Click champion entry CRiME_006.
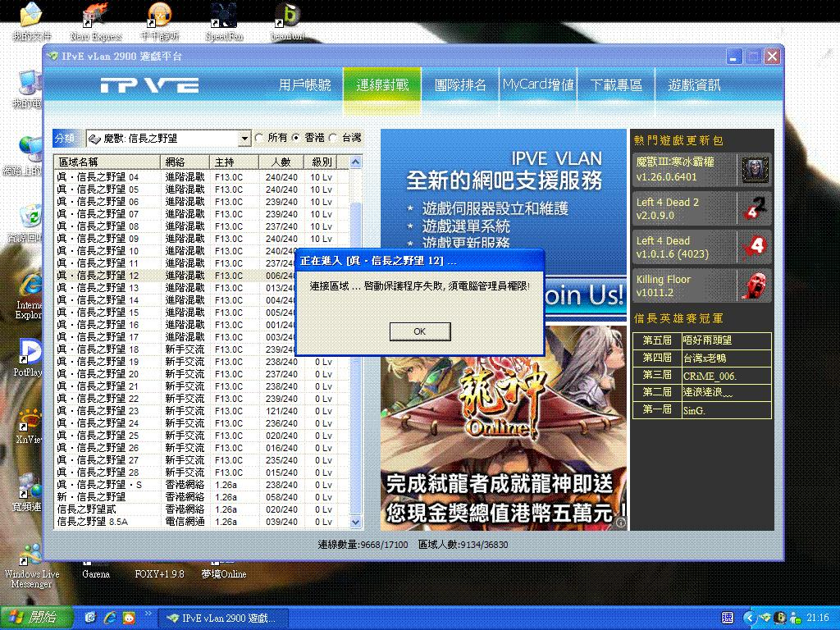 coord(710,376)
